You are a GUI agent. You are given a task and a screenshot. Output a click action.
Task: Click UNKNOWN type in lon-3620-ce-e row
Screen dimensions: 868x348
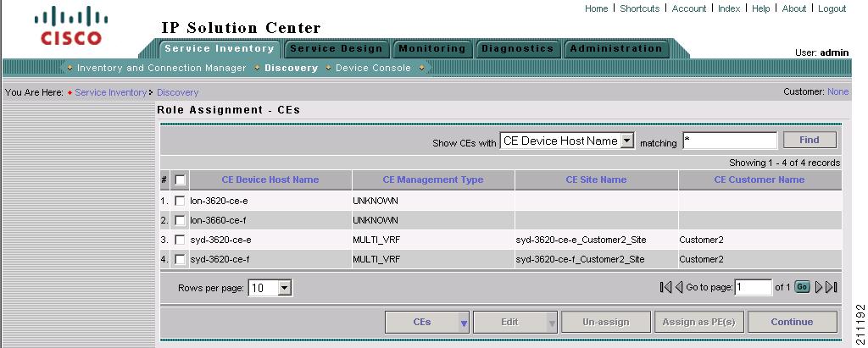coord(376,201)
